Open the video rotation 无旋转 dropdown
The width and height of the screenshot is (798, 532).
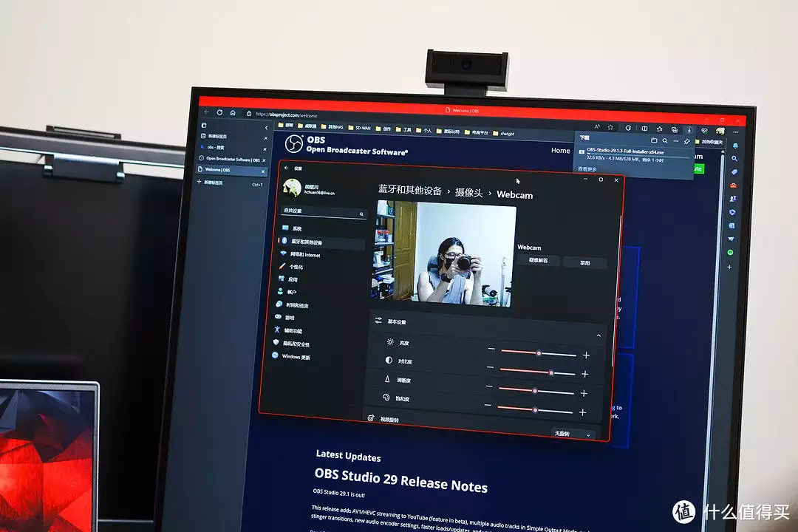(572, 434)
